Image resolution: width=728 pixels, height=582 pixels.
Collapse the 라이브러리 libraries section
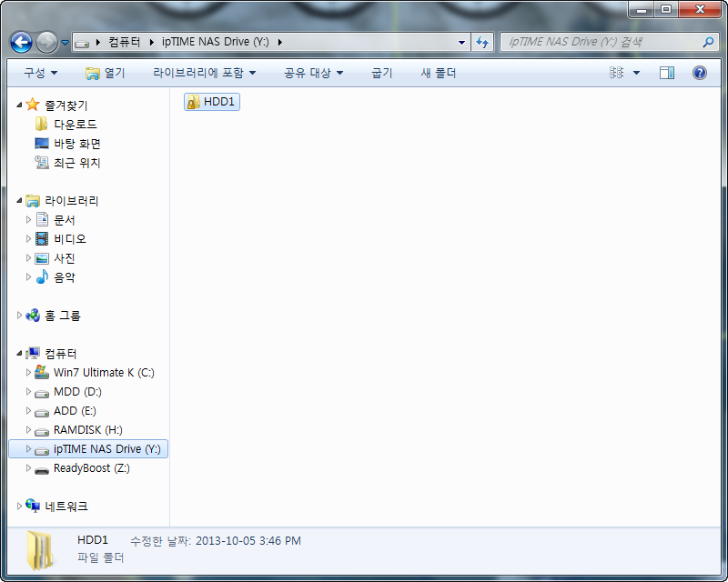19,200
